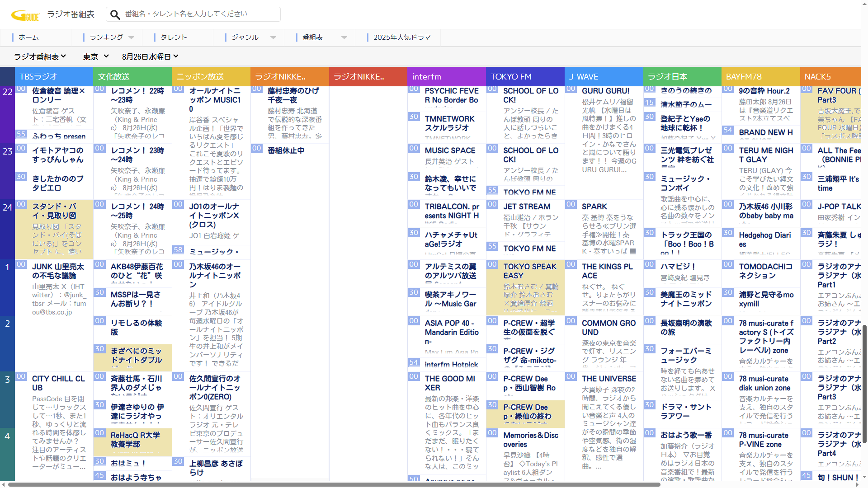Open program 藤村忠寿のひげ千夜一夜
The height and width of the screenshot is (488, 868).
click(293, 95)
